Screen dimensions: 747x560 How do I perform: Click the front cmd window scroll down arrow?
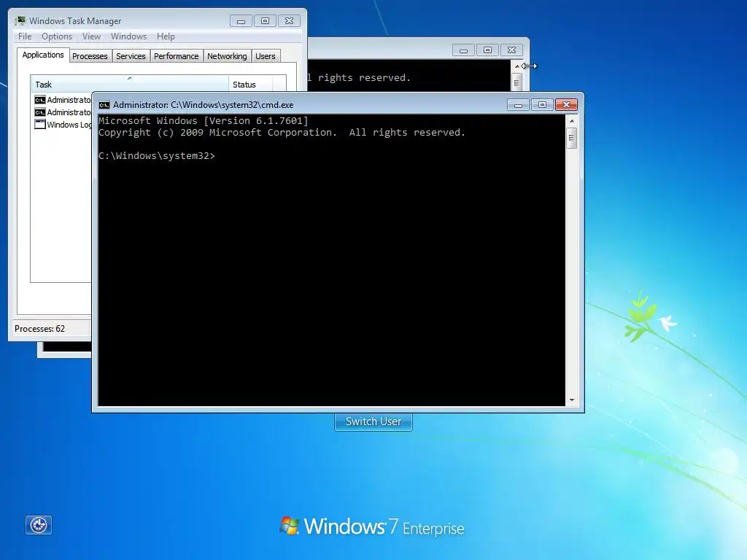click(572, 400)
